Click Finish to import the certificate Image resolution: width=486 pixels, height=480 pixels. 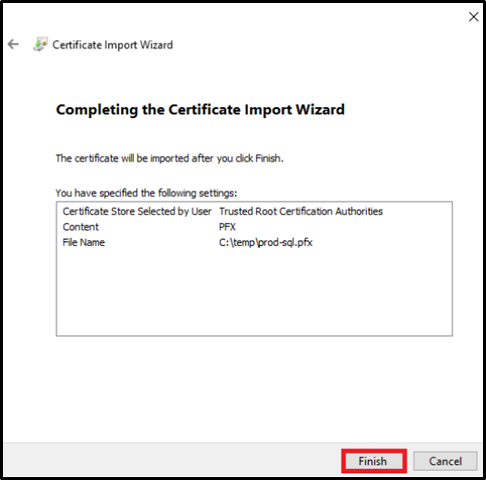[373, 461]
